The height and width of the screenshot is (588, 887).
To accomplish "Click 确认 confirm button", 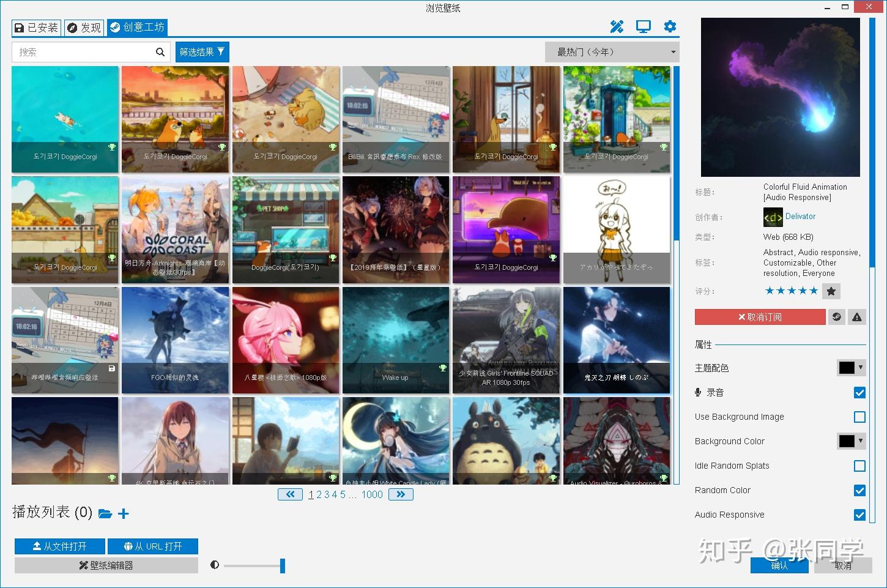I will [779, 565].
